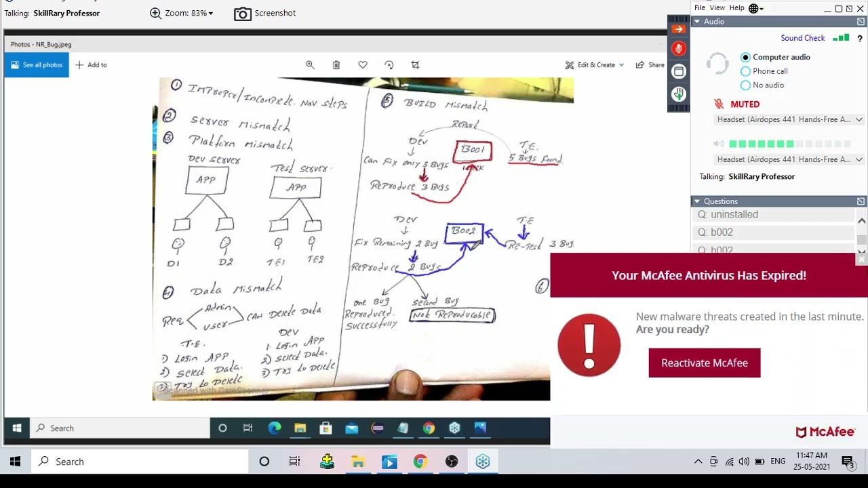
Task: Open audio help question mark
Action: coord(859,39)
